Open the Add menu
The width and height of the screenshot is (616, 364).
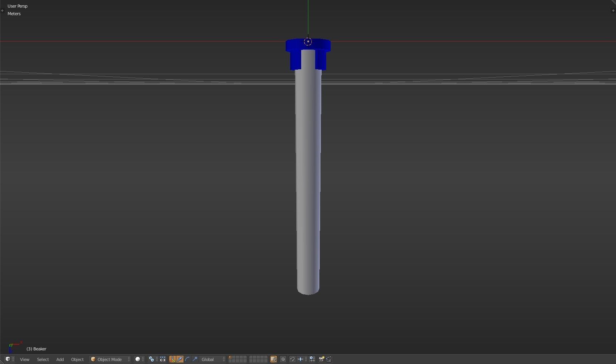[60, 359]
